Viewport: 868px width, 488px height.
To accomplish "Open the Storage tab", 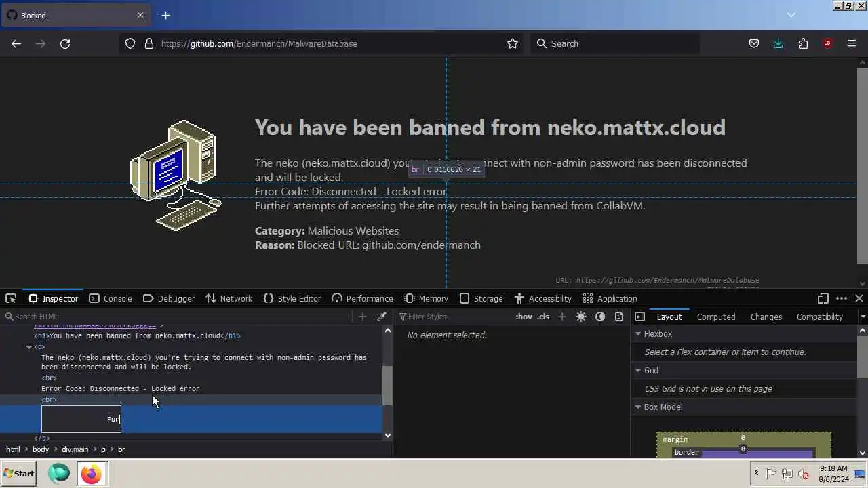I will tap(481, 298).
